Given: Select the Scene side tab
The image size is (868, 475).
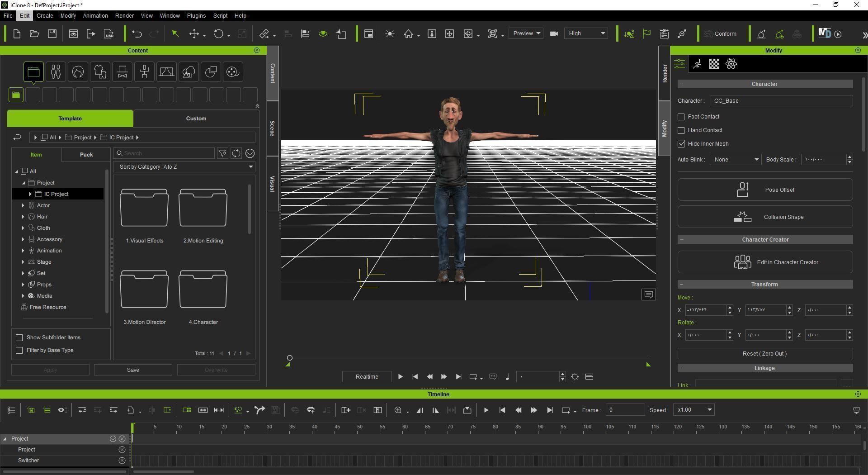Looking at the screenshot, I should point(272,129).
